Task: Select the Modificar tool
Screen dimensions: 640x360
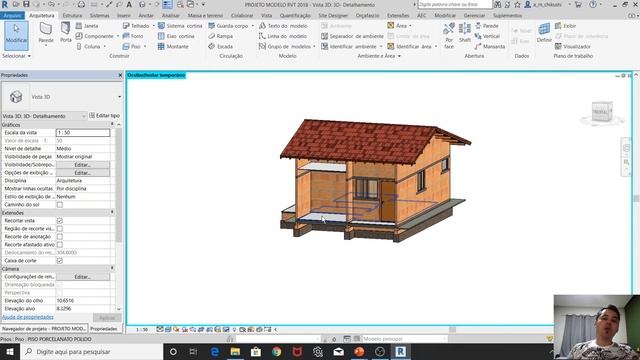Action: 16,36
